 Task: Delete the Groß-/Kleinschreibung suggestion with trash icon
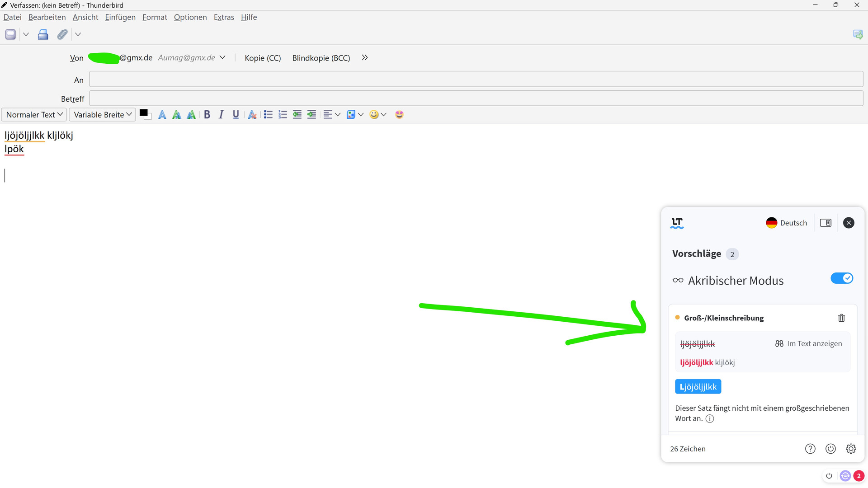(x=841, y=318)
